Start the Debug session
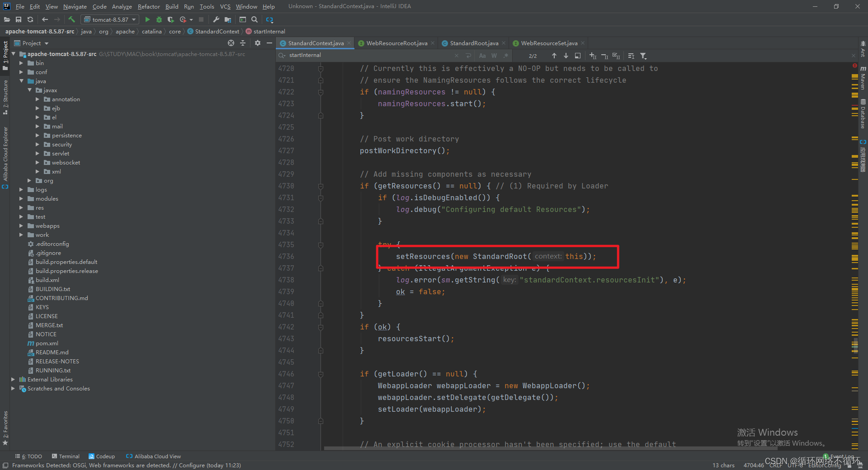This screenshot has width=868, height=470. pos(159,19)
